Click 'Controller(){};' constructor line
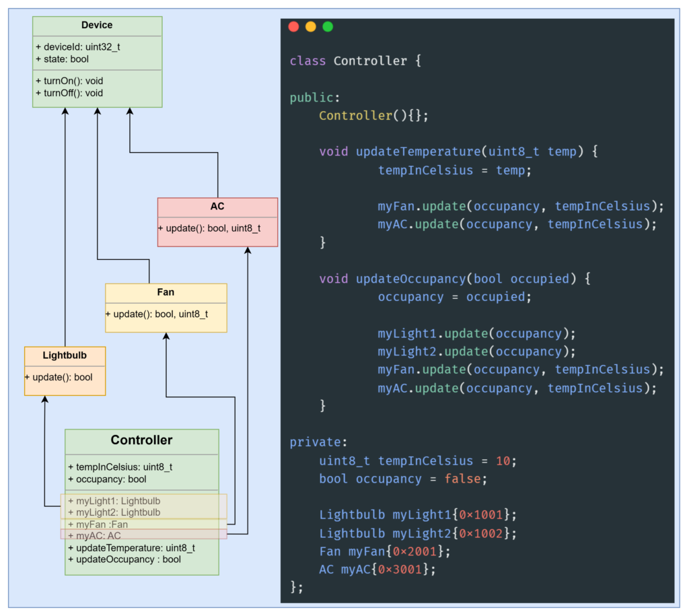Viewport: 689px width, 616px height. click(373, 116)
